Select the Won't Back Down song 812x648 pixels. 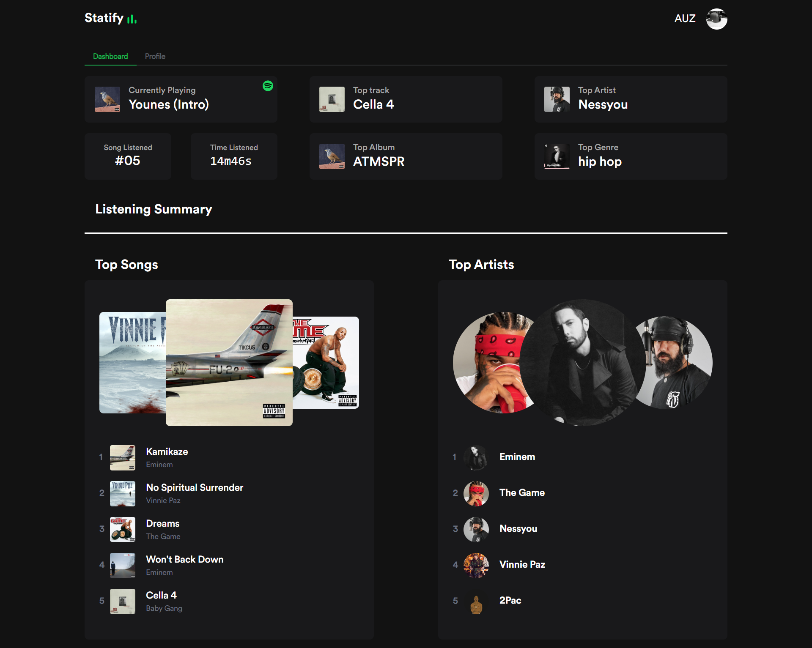click(185, 559)
